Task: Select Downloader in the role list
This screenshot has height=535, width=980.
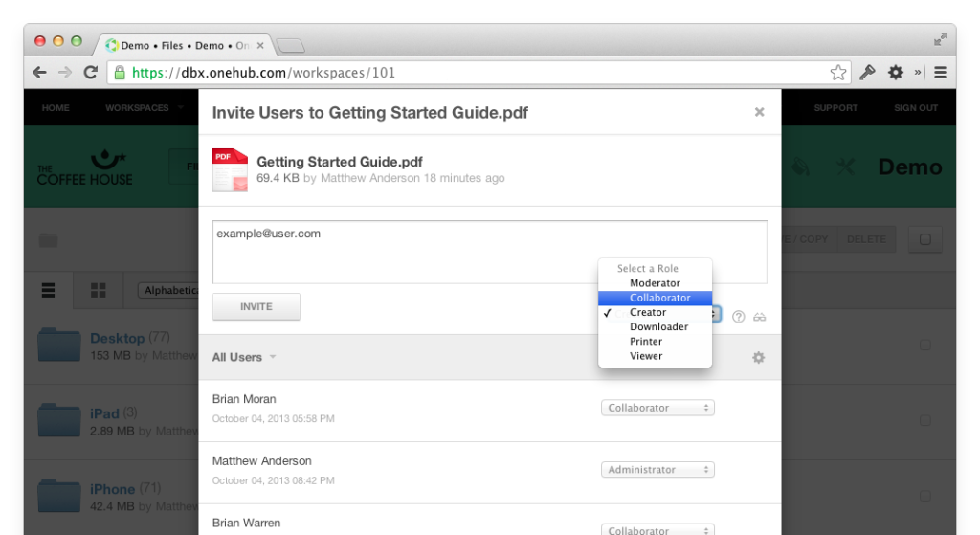Action: [655, 326]
